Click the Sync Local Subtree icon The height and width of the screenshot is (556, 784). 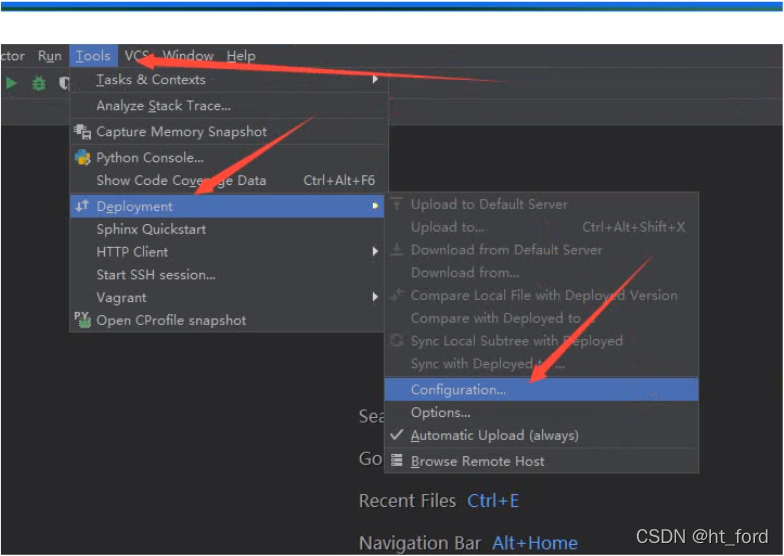(396, 340)
